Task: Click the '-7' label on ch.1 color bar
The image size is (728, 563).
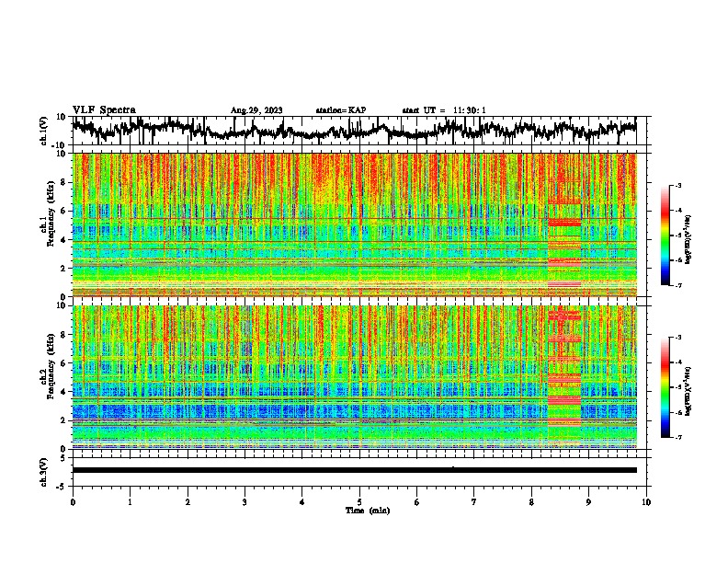Action: pyautogui.click(x=678, y=285)
